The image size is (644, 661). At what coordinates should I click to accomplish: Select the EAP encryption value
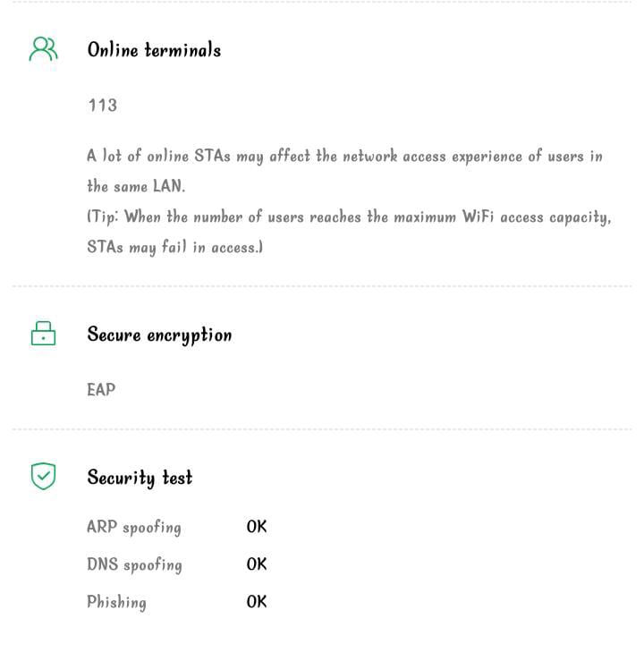(101, 390)
